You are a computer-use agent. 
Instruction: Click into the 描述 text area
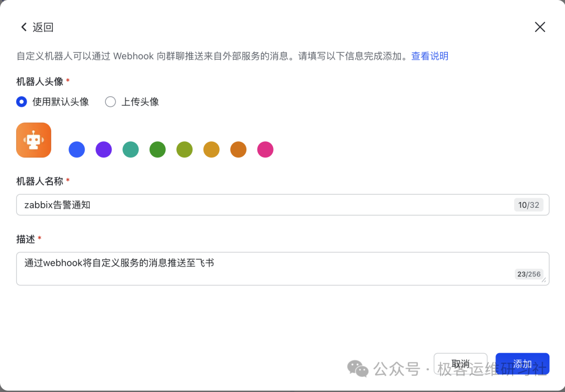pyautogui.click(x=262, y=268)
